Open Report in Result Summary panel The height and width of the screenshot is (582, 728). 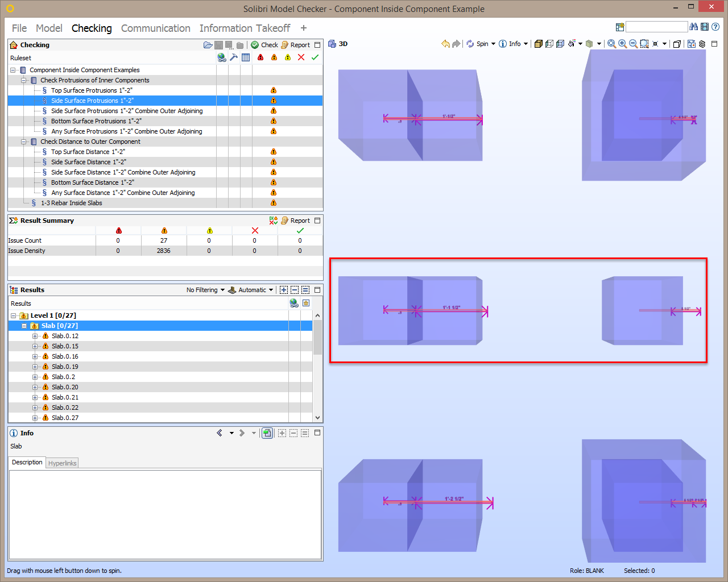(x=296, y=221)
